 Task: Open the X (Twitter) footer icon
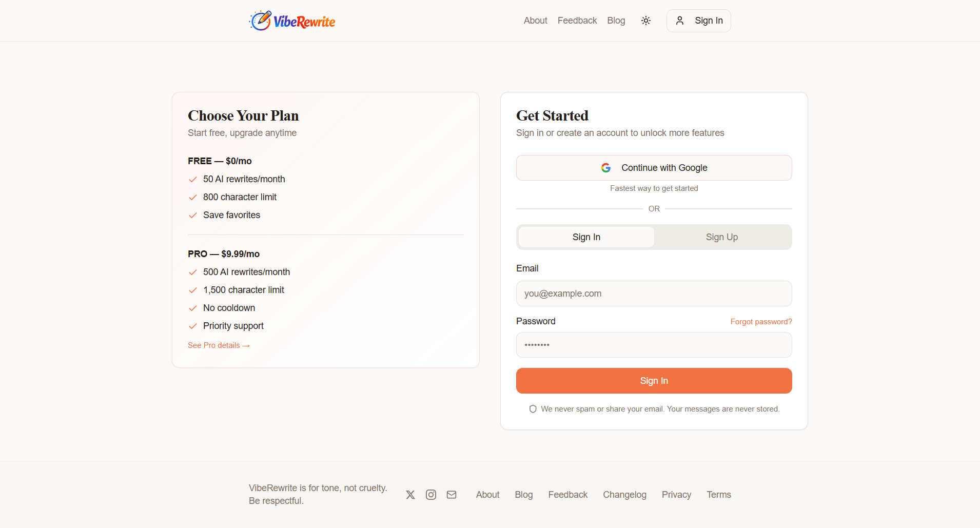tap(410, 495)
